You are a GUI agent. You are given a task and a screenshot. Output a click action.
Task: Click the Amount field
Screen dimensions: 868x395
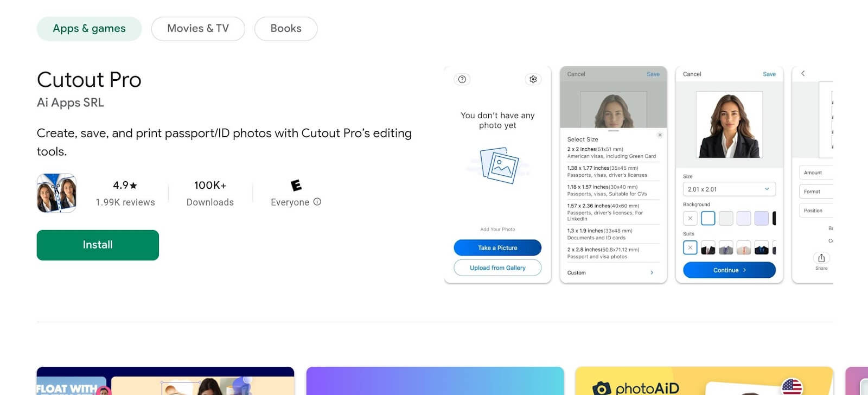tap(816, 173)
